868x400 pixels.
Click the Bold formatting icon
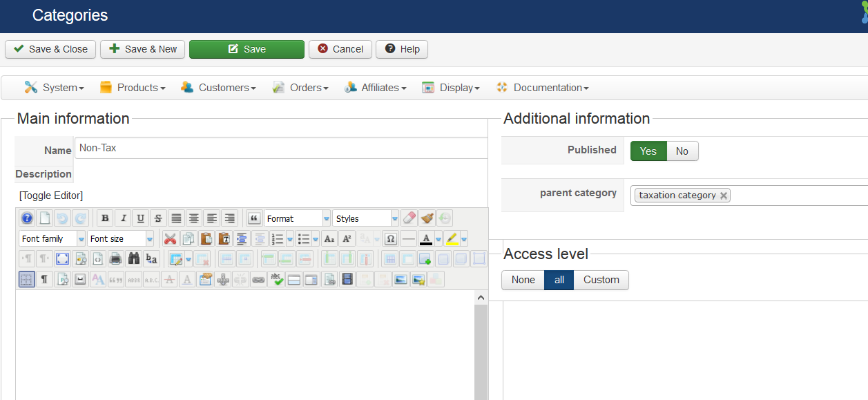pos(105,218)
